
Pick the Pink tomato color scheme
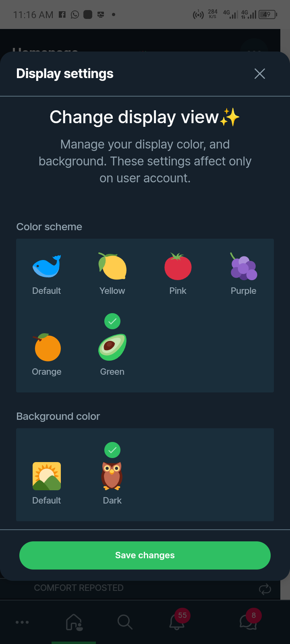pos(178,266)
